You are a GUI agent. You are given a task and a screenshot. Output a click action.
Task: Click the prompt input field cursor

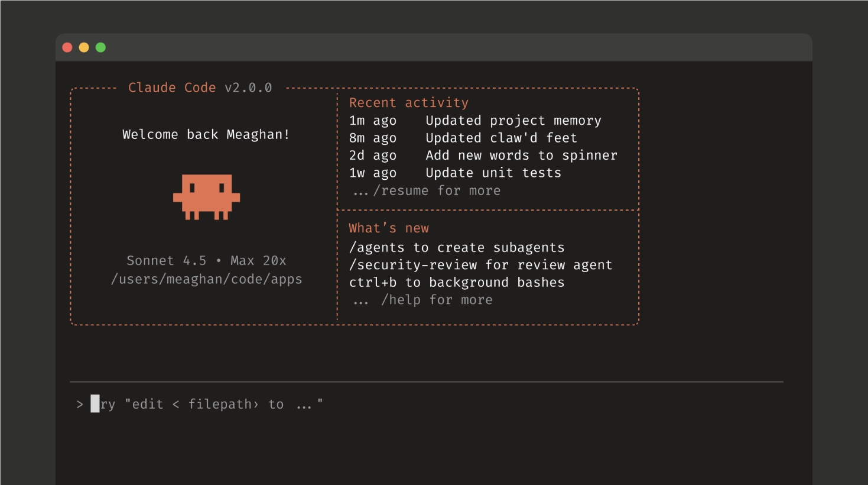[95, 404]
